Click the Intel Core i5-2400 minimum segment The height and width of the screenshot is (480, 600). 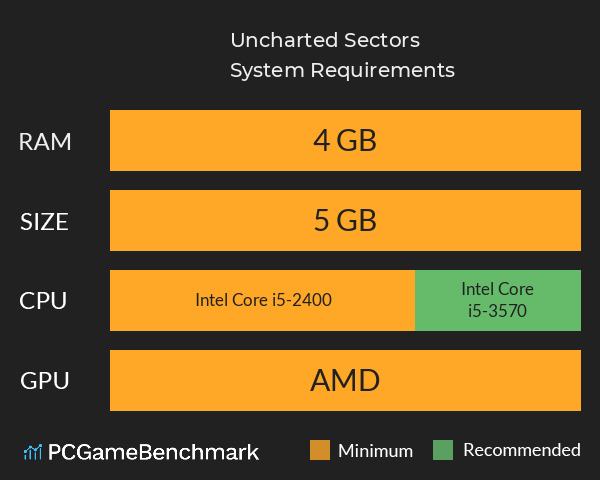tap(263, 300)
